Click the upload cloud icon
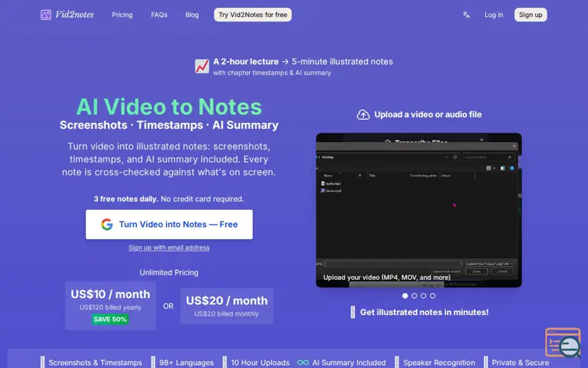This screenshot has width=588, height=368. pos(363,115)
